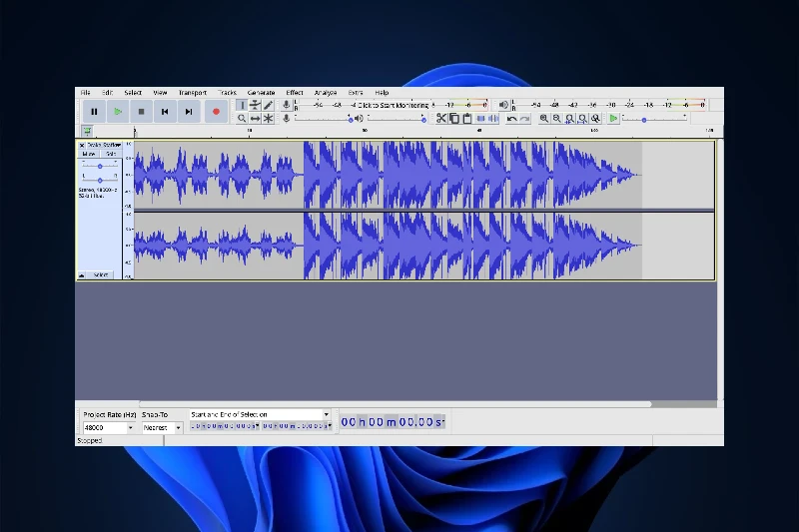Open the File menu

coord(86,93)
